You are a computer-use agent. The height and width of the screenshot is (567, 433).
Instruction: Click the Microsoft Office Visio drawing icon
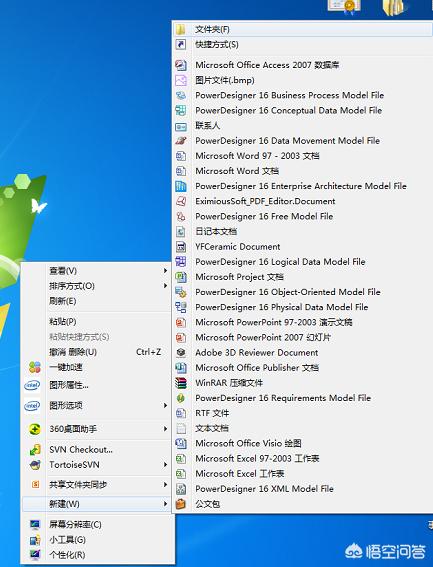(181, 443)
